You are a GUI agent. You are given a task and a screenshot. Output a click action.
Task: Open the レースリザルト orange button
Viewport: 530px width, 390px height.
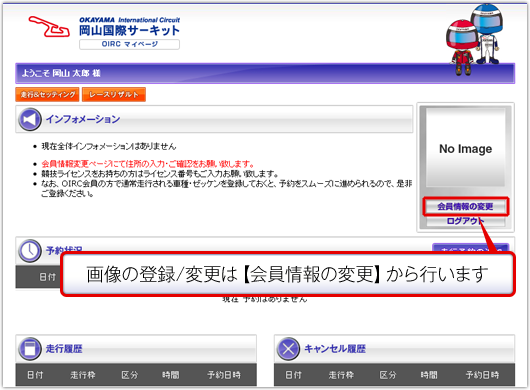point(114,94)
